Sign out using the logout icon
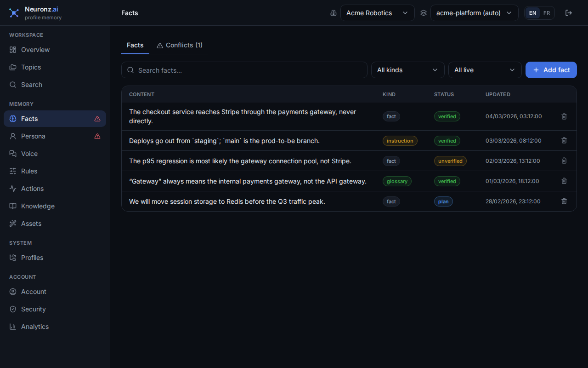Screen dimensions: 588x368 [569, 13]
